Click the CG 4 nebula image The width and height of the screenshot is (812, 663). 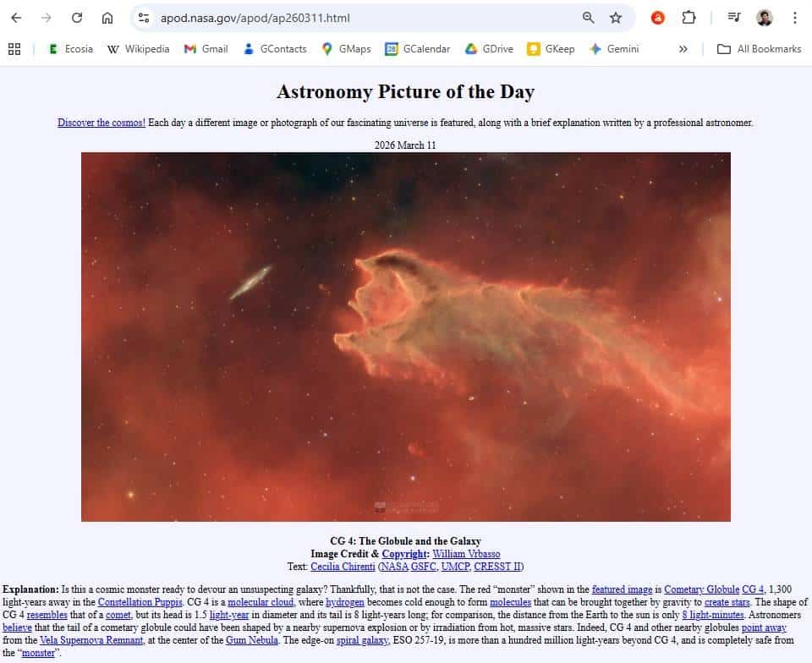(406, 337)
